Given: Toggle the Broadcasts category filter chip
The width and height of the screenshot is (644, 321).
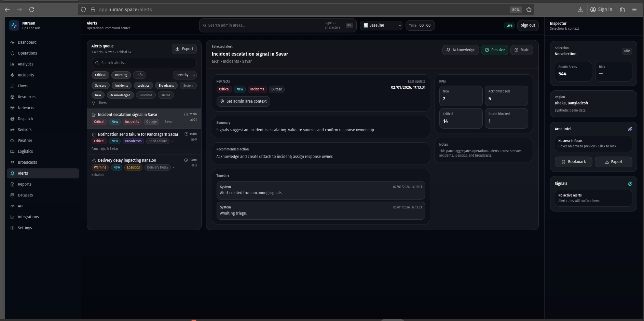Looking at the screenshot, I should (166, 86).
